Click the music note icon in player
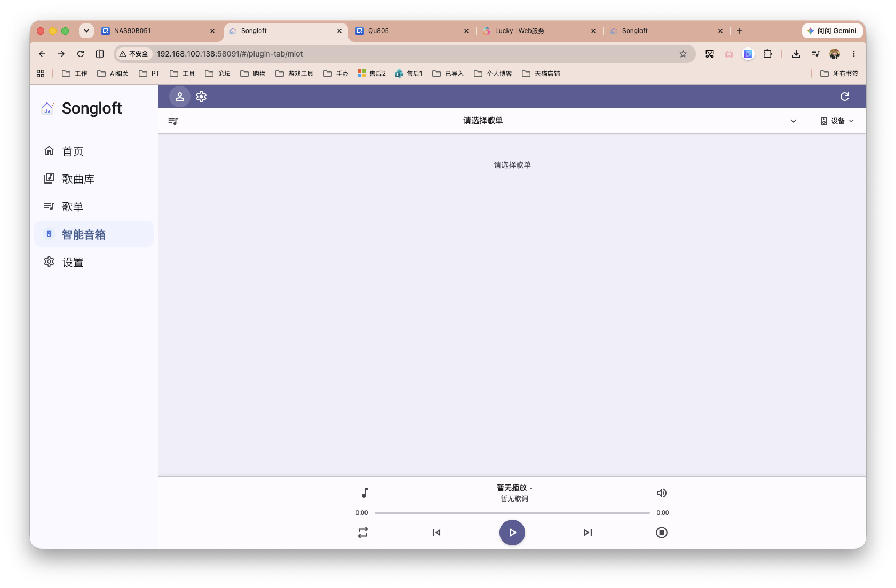The image size is (896, 588). [x=365, y=493]
